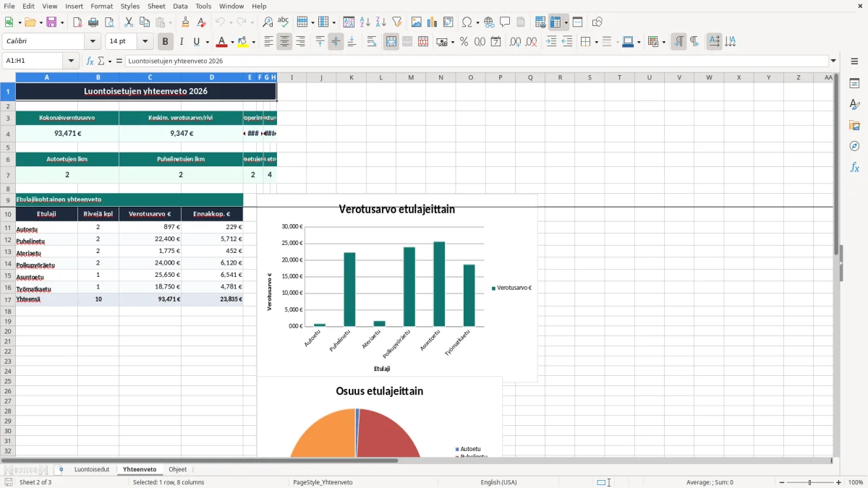
Task: Open the font size dropdown
Action: click(x=145, y=42)
